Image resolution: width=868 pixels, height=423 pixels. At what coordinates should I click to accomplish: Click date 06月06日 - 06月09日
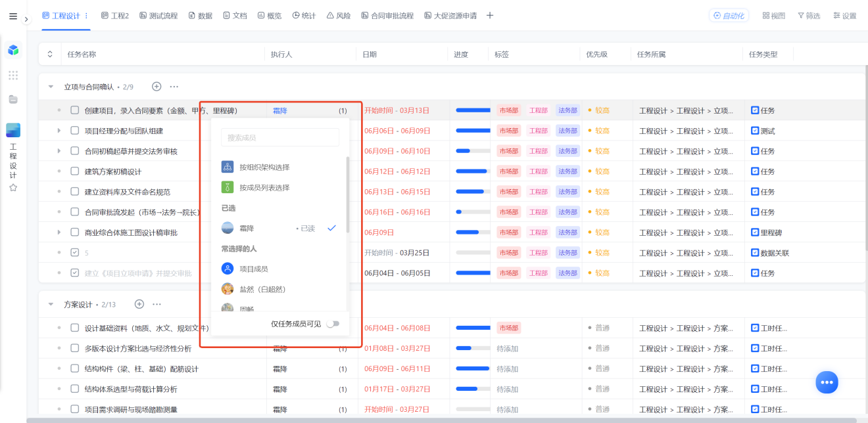(x=397, y=131)
